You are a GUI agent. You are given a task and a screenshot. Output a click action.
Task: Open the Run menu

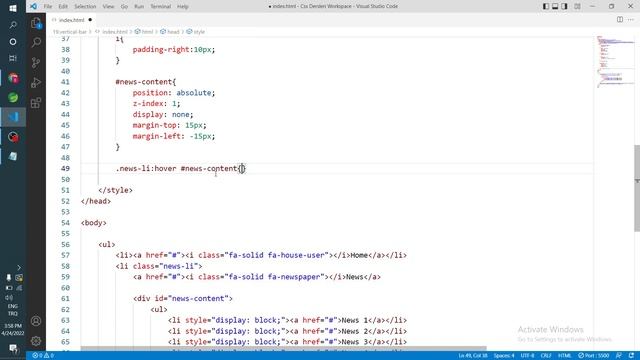click(x=139, y=6)
